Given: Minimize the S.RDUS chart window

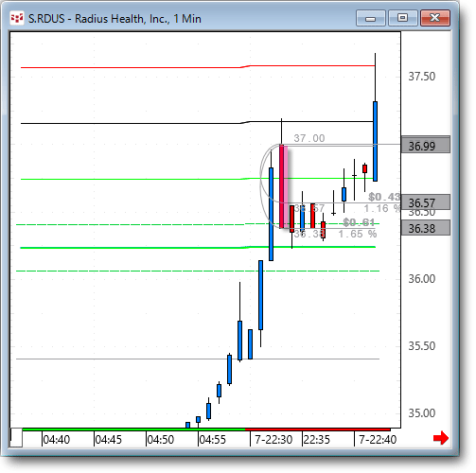Looking at the screenshot, I should (x=371, y=18).
